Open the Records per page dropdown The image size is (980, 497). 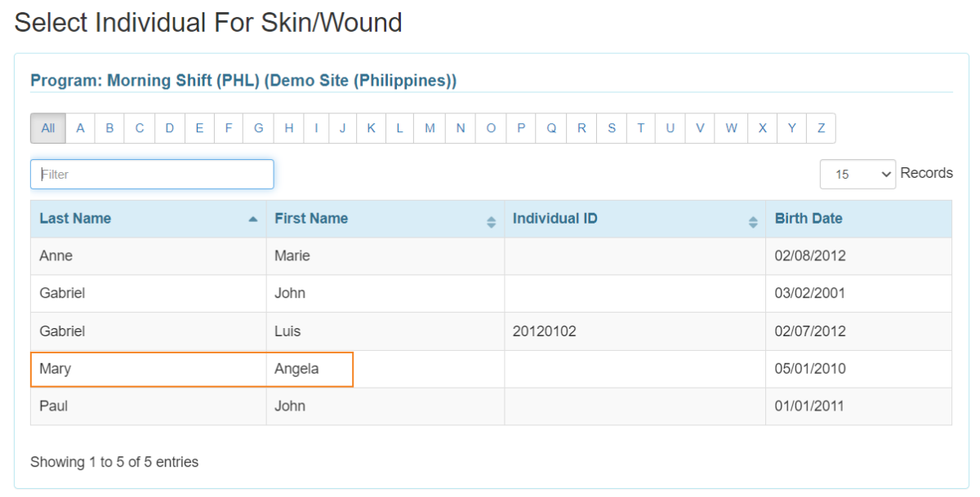[857, 173]
